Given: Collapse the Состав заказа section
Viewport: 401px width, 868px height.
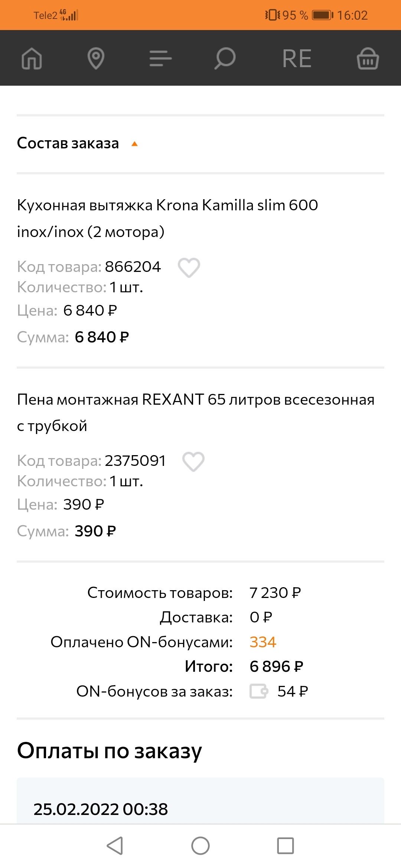Looking at the screenshot, I should pyautogui.click(x=68, y=143).
